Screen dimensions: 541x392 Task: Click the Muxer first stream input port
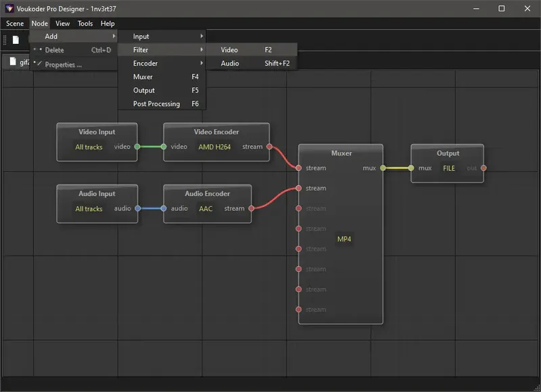299,168
